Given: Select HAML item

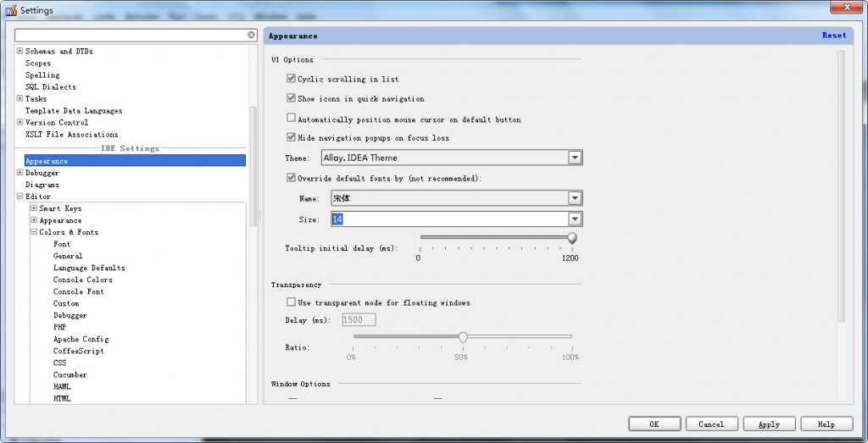Looking at the screenshot, I should (x=62, y=386).
